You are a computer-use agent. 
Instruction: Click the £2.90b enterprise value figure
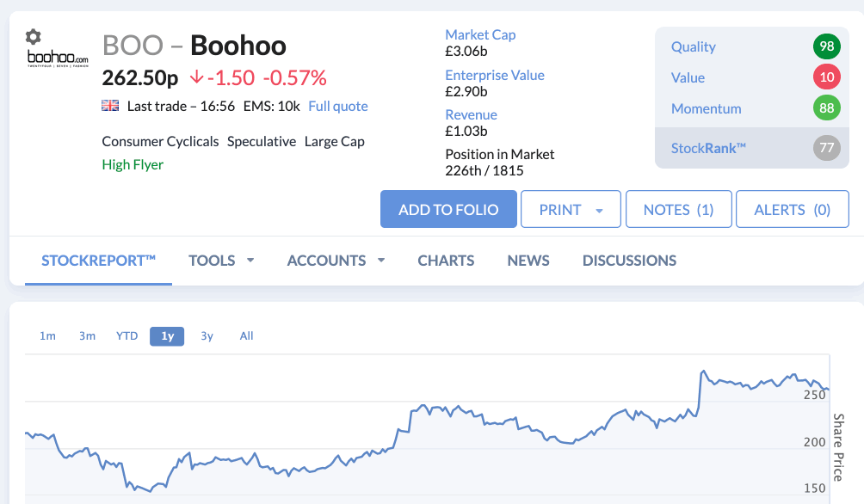coord(466,91)
